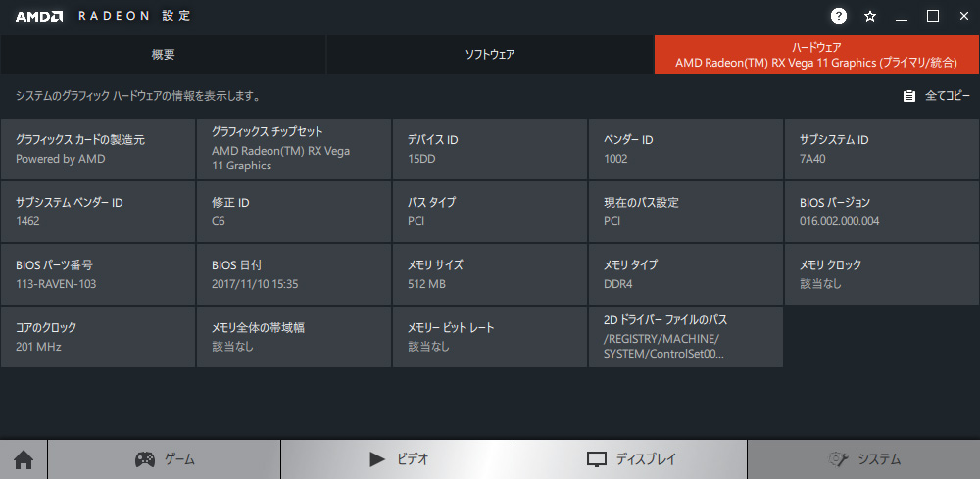
Task: Click the BIOS 日付 tile
Action: (294, 274)
